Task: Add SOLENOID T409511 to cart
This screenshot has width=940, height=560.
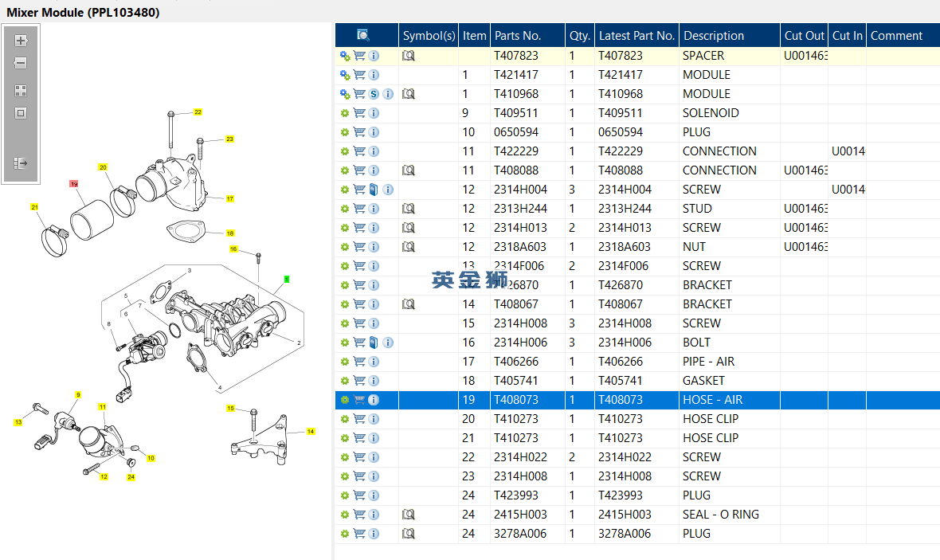Action: [359, 113]
